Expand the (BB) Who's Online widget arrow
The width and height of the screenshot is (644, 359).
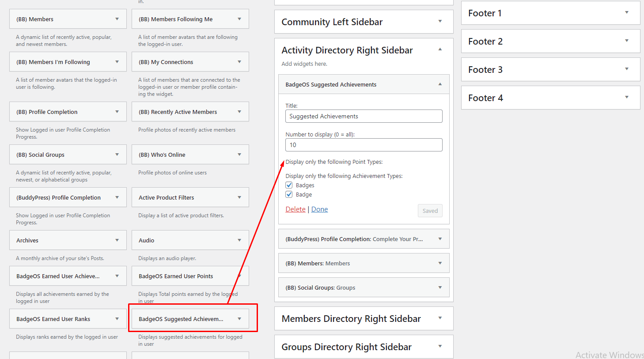(x=239, y=155)
